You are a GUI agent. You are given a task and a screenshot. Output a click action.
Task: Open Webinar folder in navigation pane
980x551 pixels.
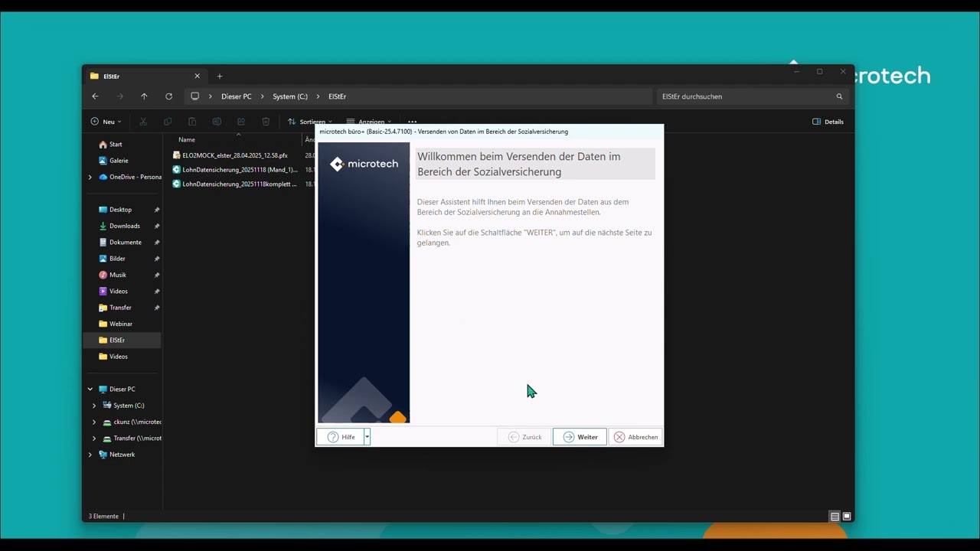click(120, 324)
